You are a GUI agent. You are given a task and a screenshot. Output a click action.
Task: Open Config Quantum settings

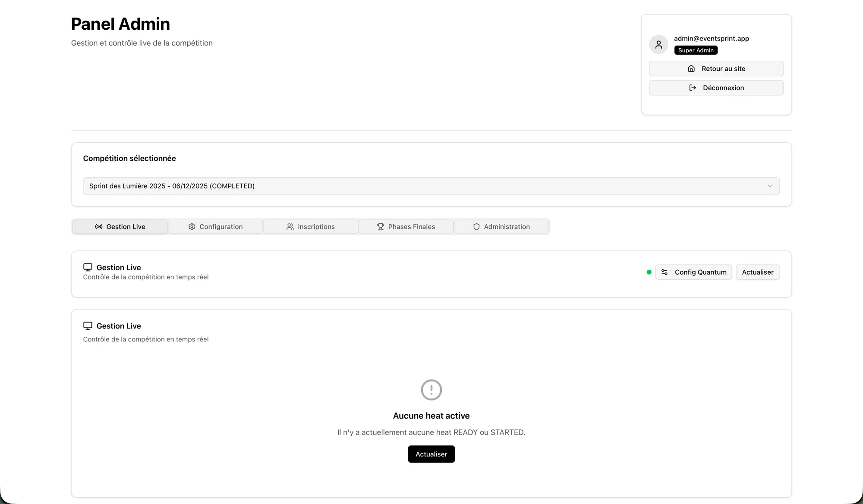tap(693, 272)
